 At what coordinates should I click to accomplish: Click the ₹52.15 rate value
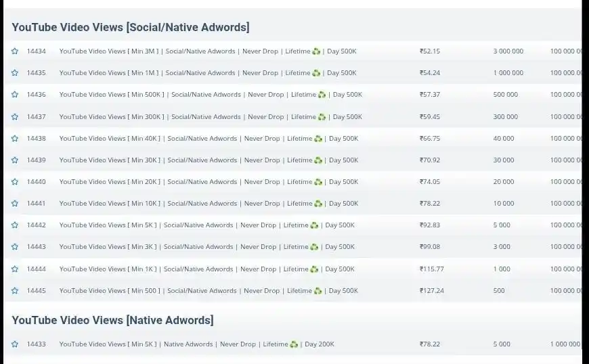click(429, 51)
